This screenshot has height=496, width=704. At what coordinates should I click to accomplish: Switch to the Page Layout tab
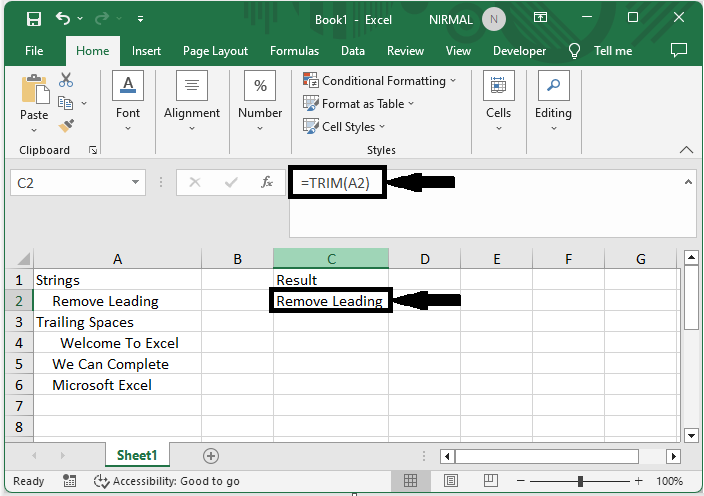click(215, 51)
